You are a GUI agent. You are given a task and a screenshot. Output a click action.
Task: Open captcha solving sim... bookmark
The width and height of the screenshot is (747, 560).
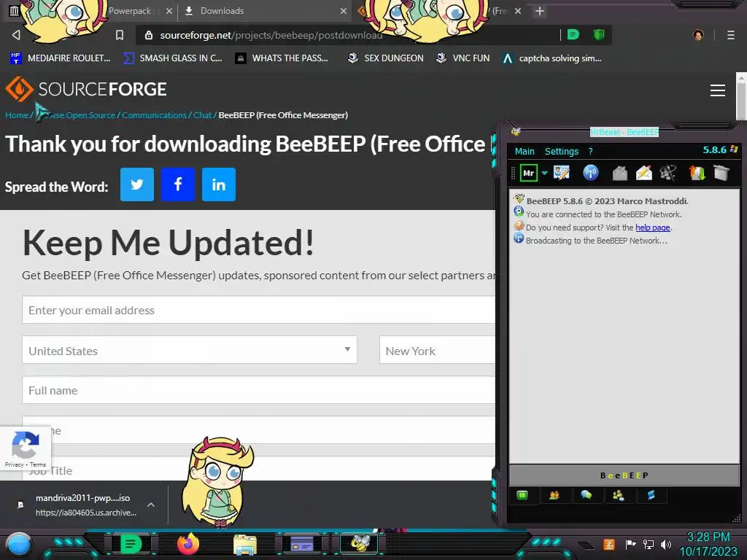click(552, 58)
